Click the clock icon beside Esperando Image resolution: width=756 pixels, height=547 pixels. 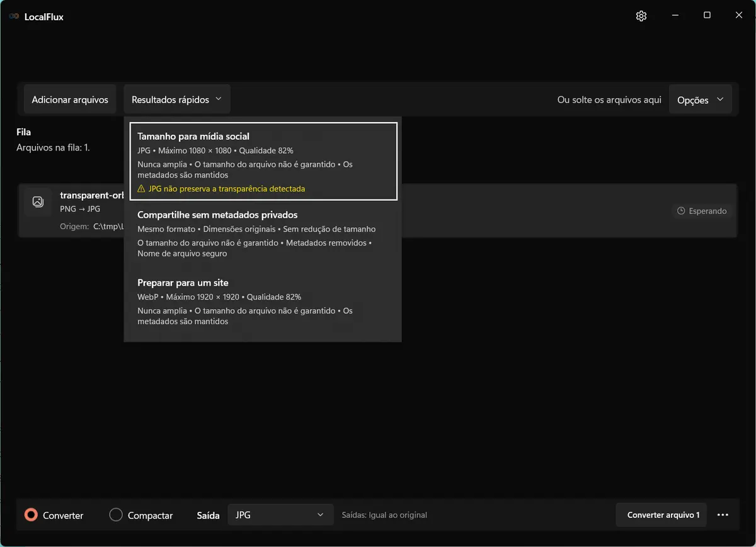[x=681, y=211]
